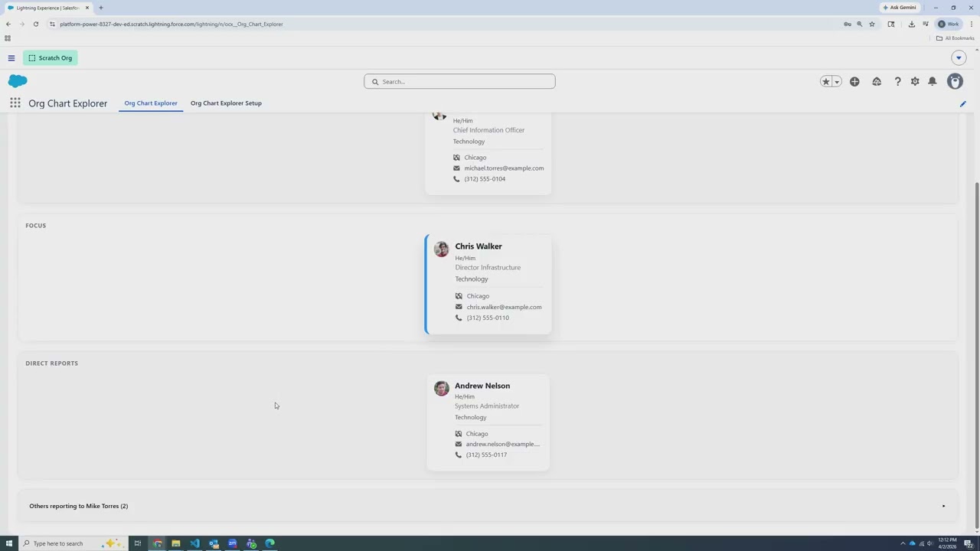
Task: Click the Chief Information Officer title text
Action: [x=488, y=130]
